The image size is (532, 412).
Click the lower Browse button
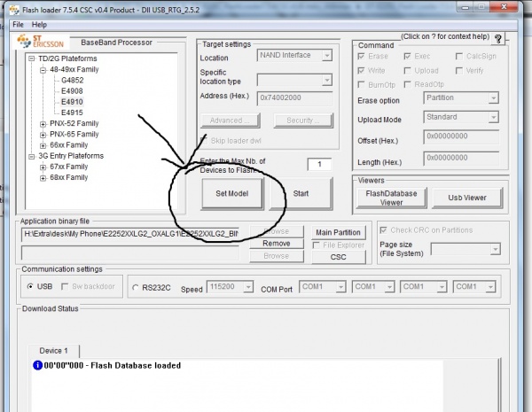[277, 256]
